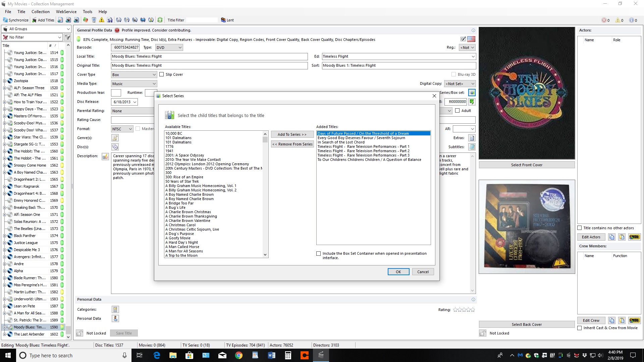Click the IMDb button beside Edit Actors
The width and height of the screenshot is (644, 362).
[634, 237]
